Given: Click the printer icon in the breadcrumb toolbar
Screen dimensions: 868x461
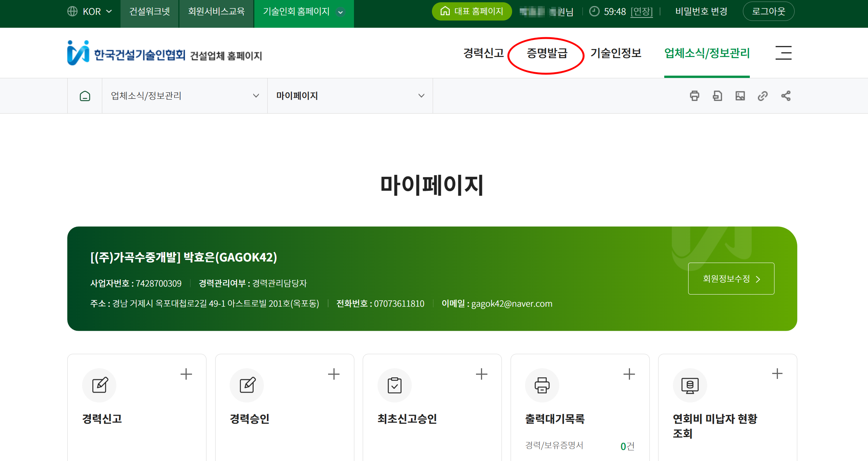Looking at the screenshot, I should pyautogui.click(x=694, y=96).
